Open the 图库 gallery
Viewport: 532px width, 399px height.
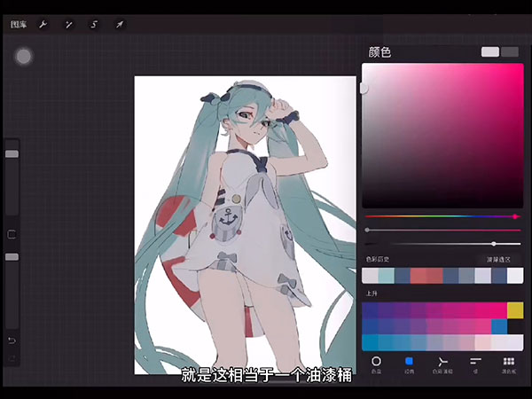point(18,24)
